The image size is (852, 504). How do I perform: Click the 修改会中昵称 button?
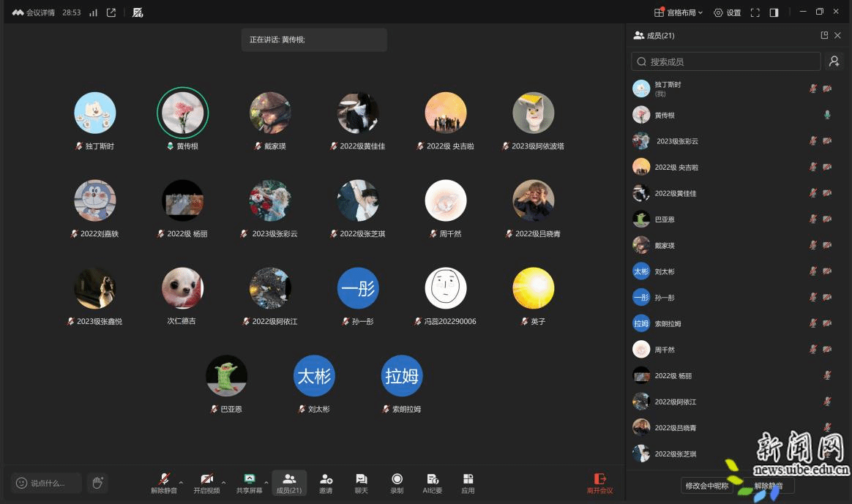click(706, 486)
